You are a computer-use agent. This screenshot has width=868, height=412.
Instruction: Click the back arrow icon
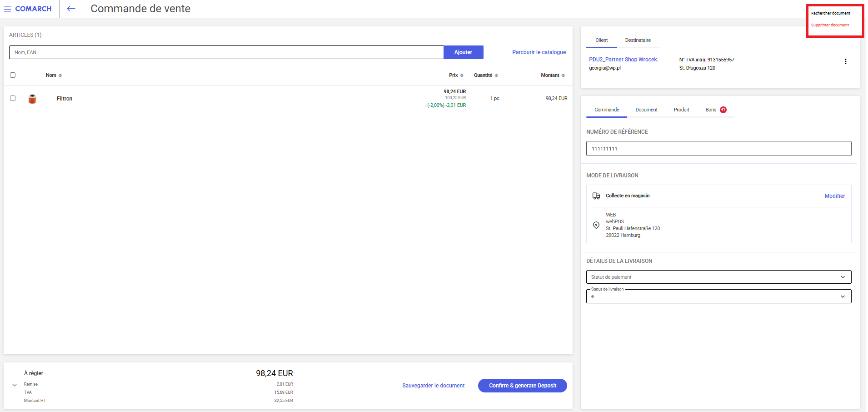[71, 9]
